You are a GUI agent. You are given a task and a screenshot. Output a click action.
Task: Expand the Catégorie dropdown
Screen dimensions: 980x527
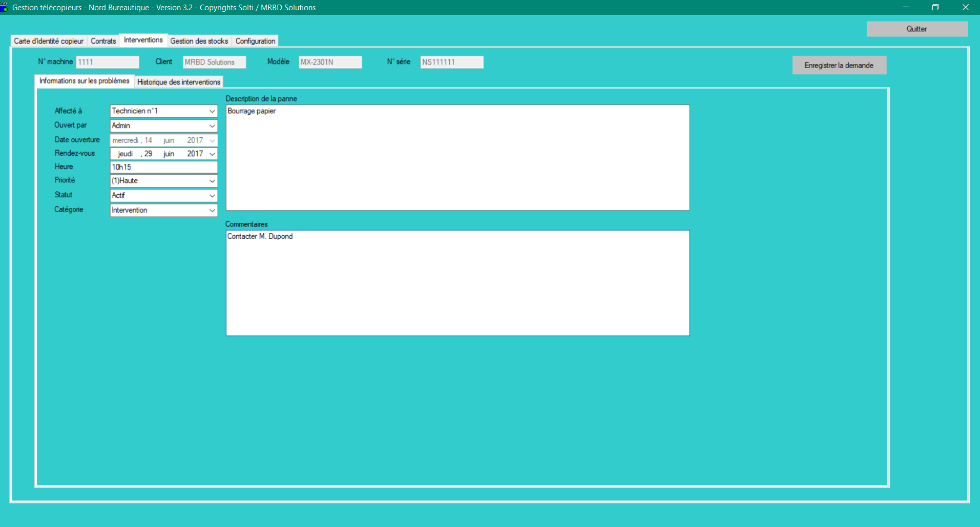(212, 210)
